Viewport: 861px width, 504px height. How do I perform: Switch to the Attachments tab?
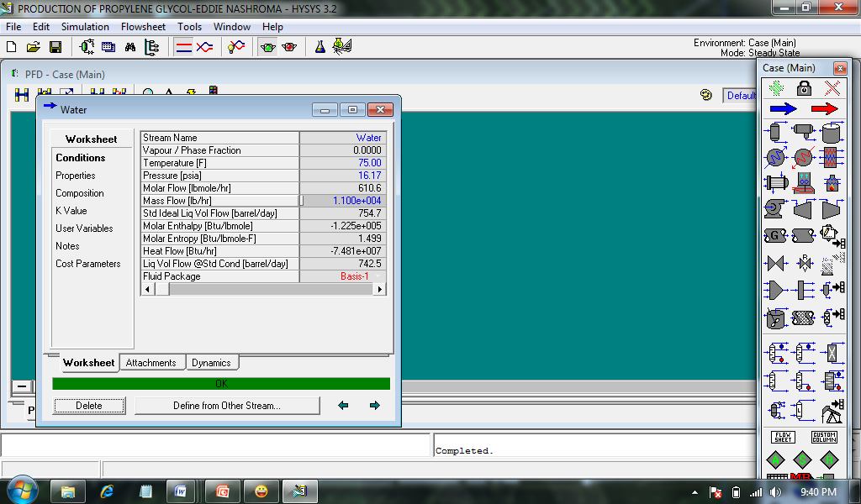151,363
